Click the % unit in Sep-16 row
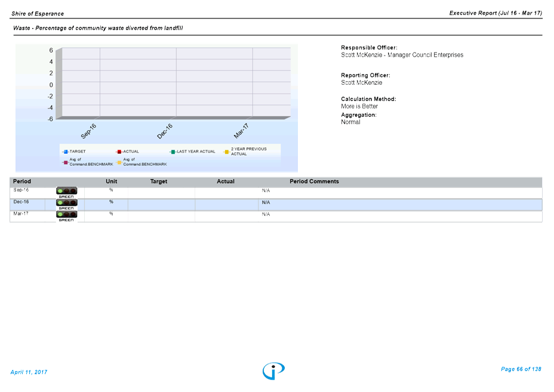Viewport: 554px width, 392px height. tap(111, 190)
